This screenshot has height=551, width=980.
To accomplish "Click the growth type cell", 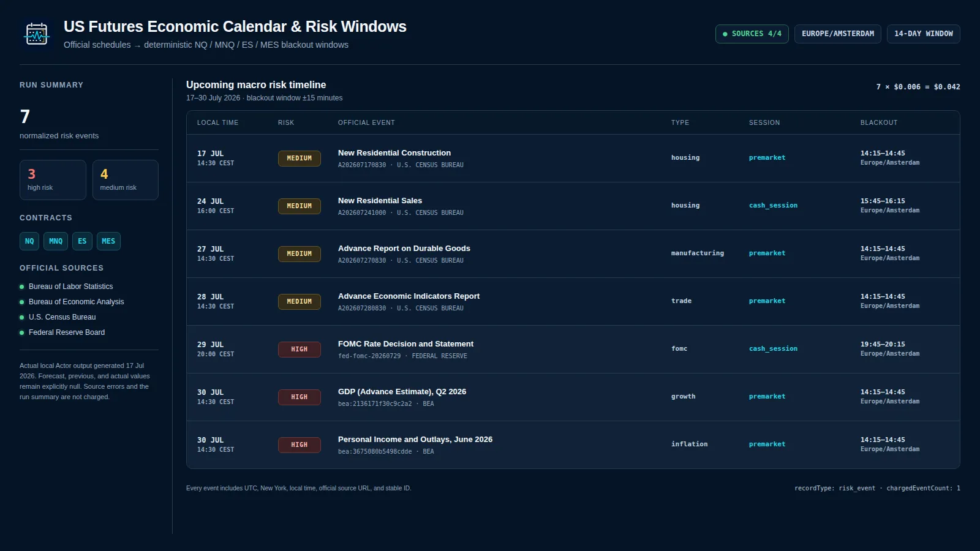I will [684, 397].
